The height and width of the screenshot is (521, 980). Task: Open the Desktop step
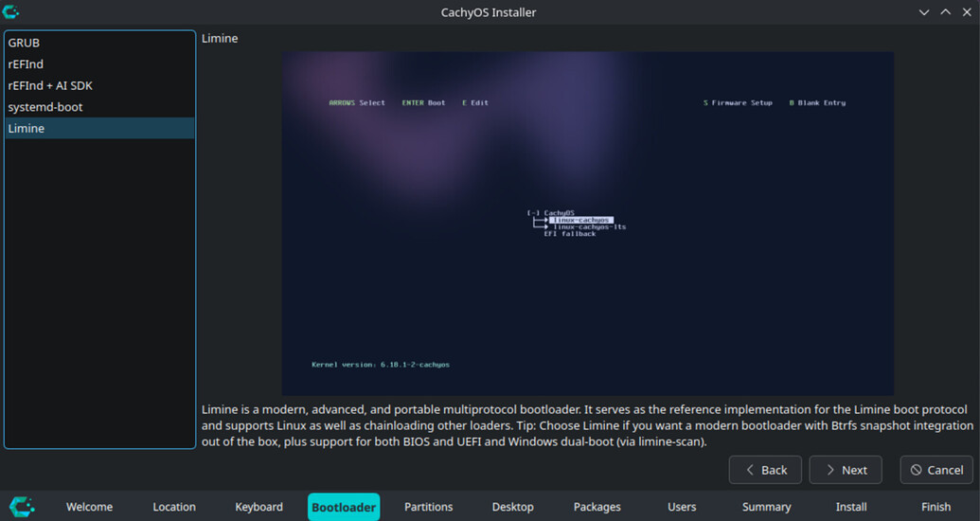[512, 507]
